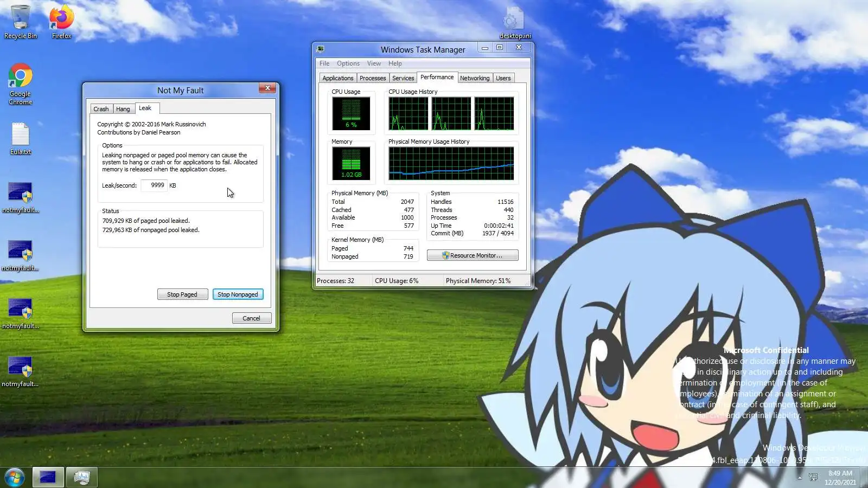Switch to the Processes tab
The image size is (868, 488).
point(373,78)
